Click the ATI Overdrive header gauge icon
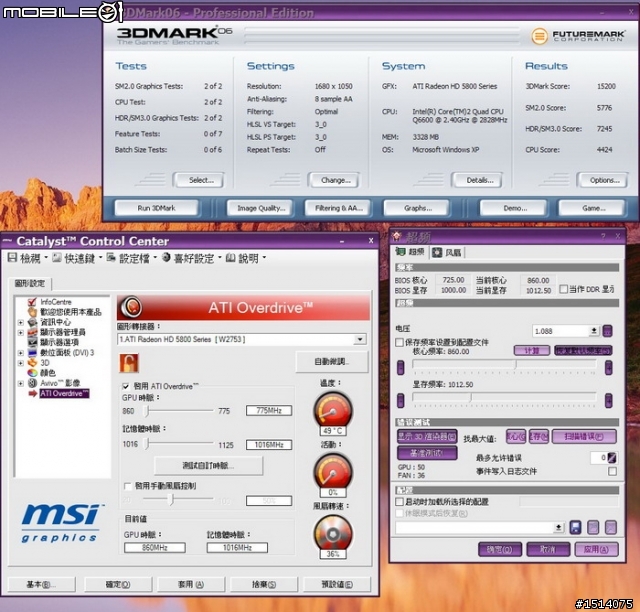This screenshot has height=612, width=640. [x=131, y=307]
